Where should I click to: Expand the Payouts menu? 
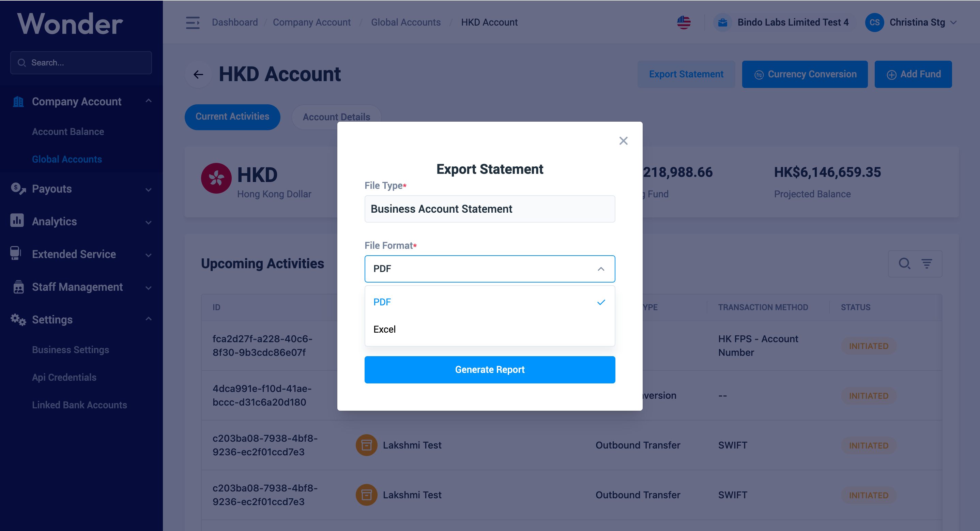pyautogui.click(x=149, y=189)
